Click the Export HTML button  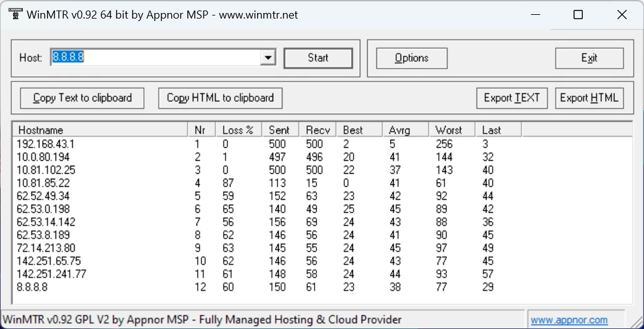[x=590, y=98]
